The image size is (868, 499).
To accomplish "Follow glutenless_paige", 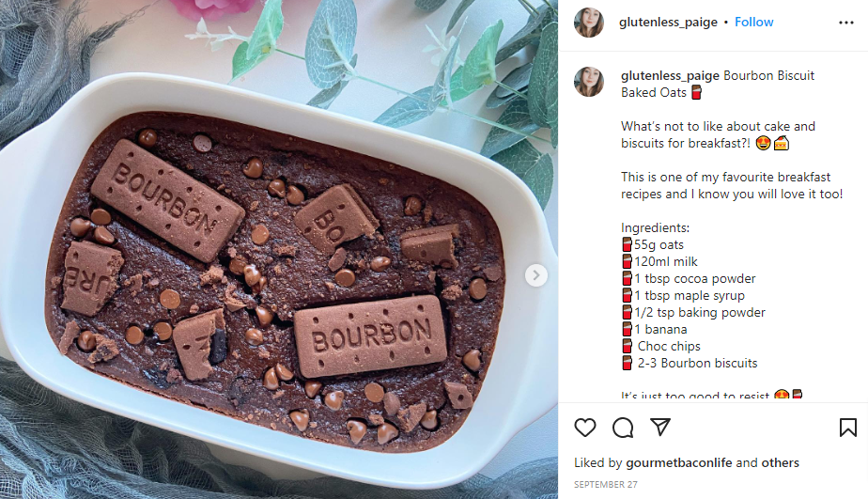I will [754, 23].
